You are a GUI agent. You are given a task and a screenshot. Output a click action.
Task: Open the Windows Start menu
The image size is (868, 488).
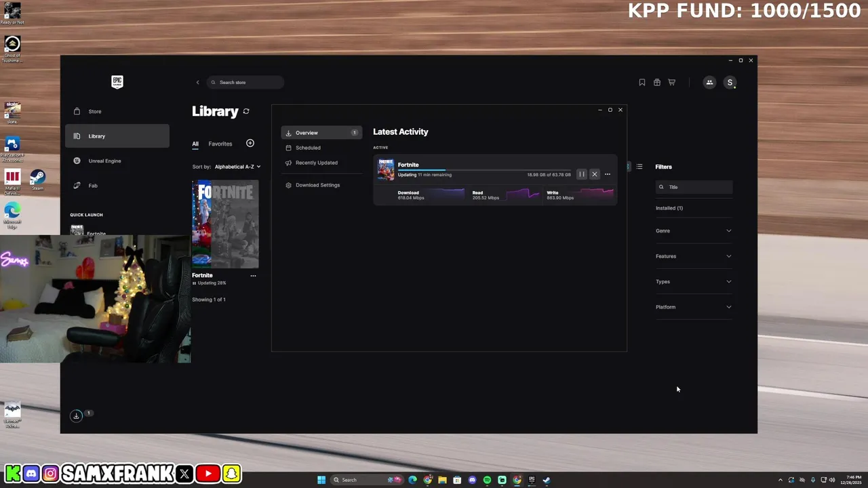tap(321, 480)
